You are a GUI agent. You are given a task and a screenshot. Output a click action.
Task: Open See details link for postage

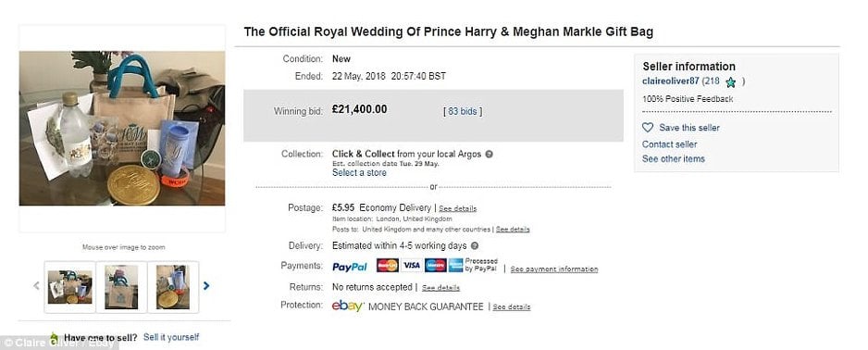(457, 208)
